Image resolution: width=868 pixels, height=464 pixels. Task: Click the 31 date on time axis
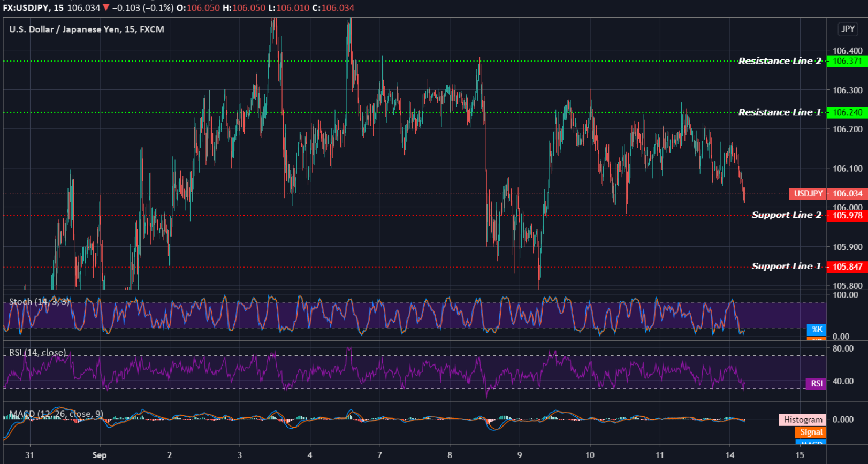click(x=29, y=455)
